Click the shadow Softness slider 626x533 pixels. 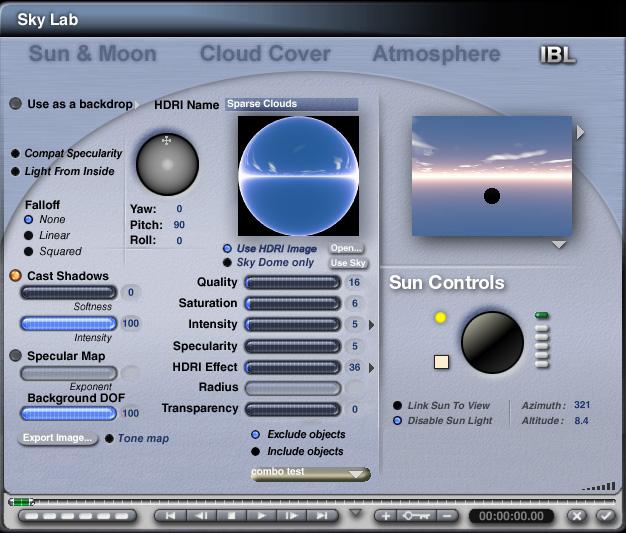tap(69, 292)
